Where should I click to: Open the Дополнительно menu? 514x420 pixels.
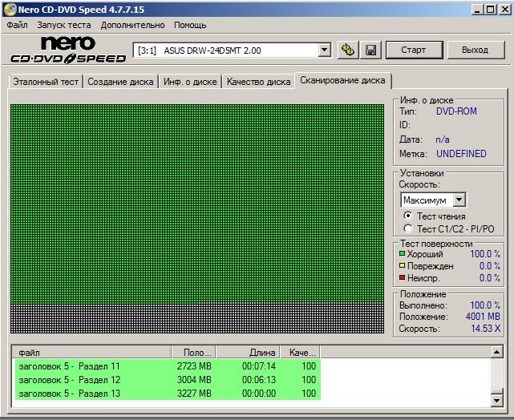(132, 25)
